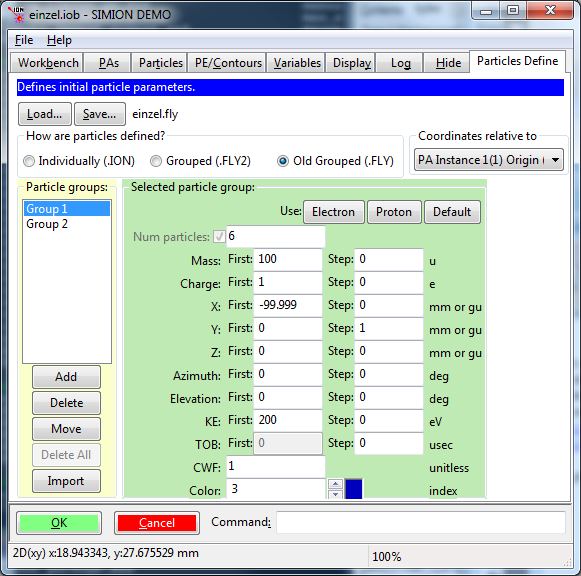Click the blue color swatch
Screen dimensions: 581x576
pos(353,489)
